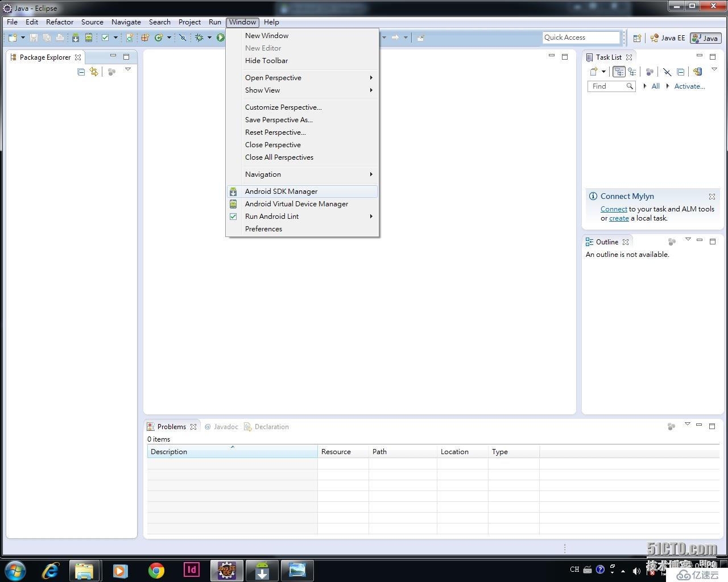Toggle Link with Editor in Package Explorer
Viewport: 728px width, 582px height.
(94, 72)
